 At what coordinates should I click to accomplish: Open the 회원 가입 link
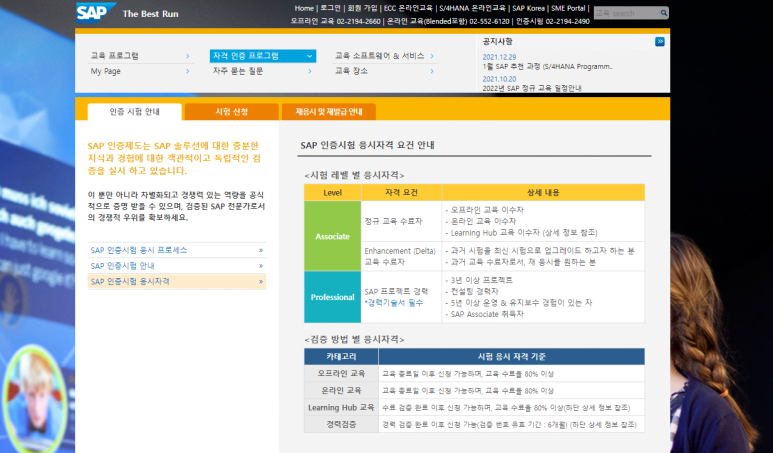362,8
